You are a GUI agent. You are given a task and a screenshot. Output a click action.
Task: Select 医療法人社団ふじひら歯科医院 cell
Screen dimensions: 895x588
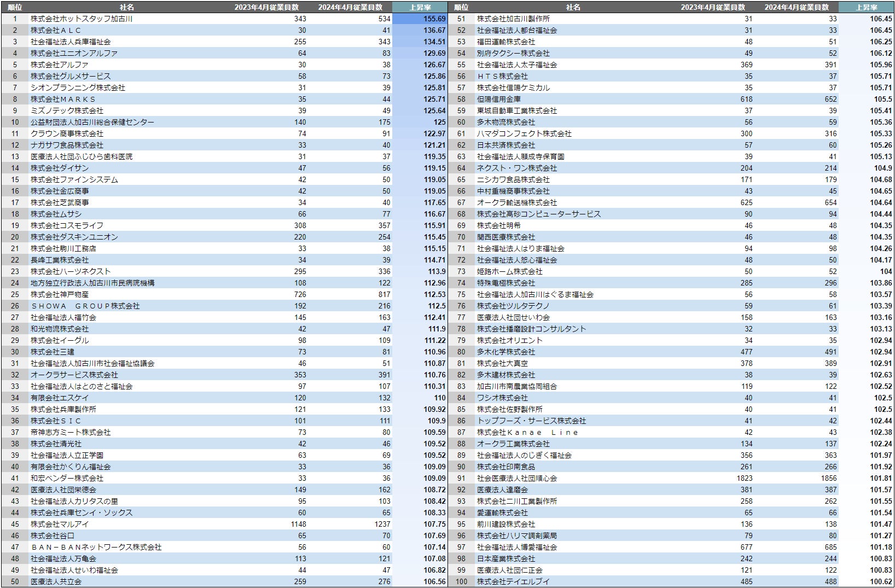tap(82, 156)
